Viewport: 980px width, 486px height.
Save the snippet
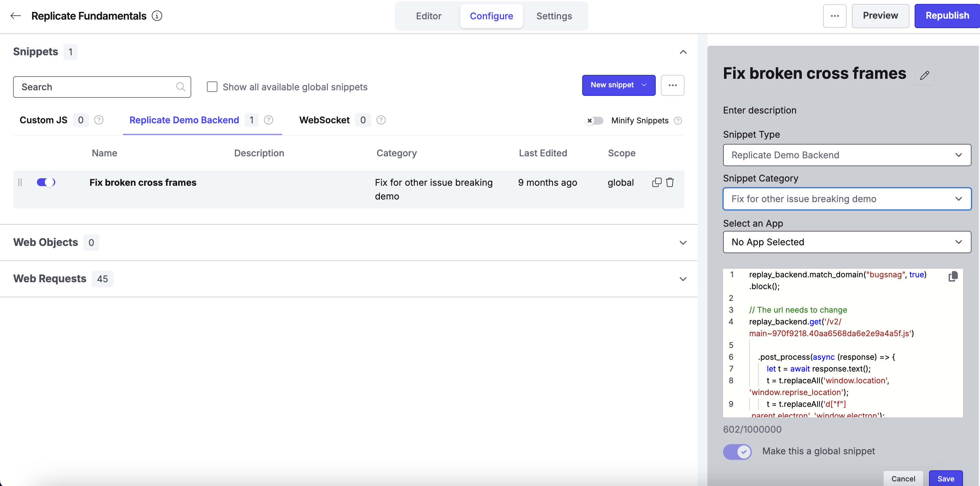tap(945, 478)
